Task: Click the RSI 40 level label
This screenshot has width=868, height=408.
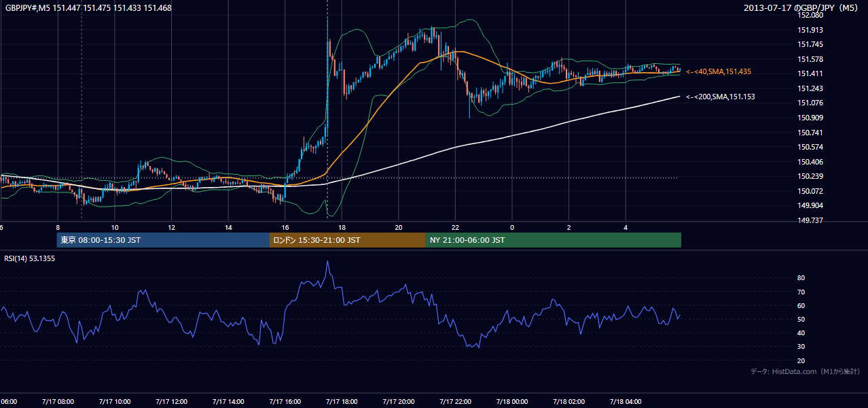Action: (801, 333)
